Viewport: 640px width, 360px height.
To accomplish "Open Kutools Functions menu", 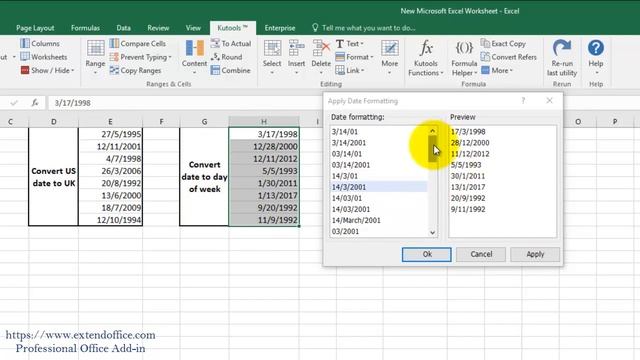I will point(426,58).
